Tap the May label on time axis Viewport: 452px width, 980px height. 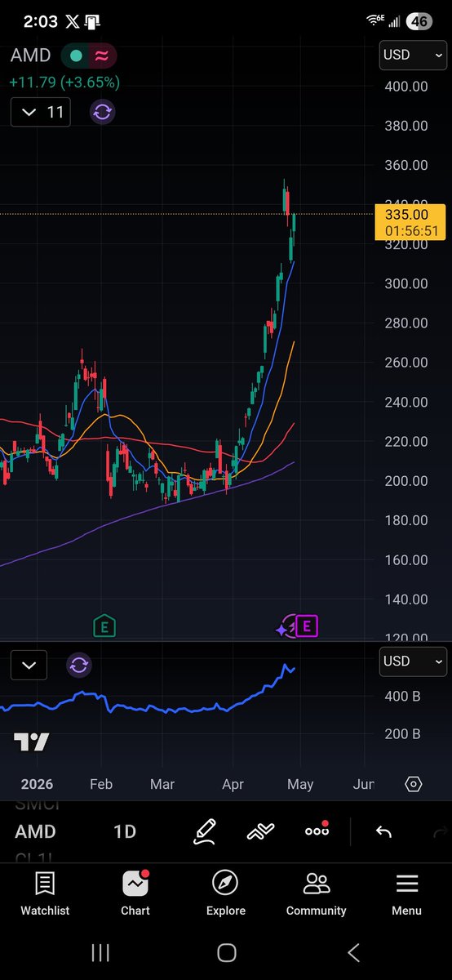pos(300,784)
